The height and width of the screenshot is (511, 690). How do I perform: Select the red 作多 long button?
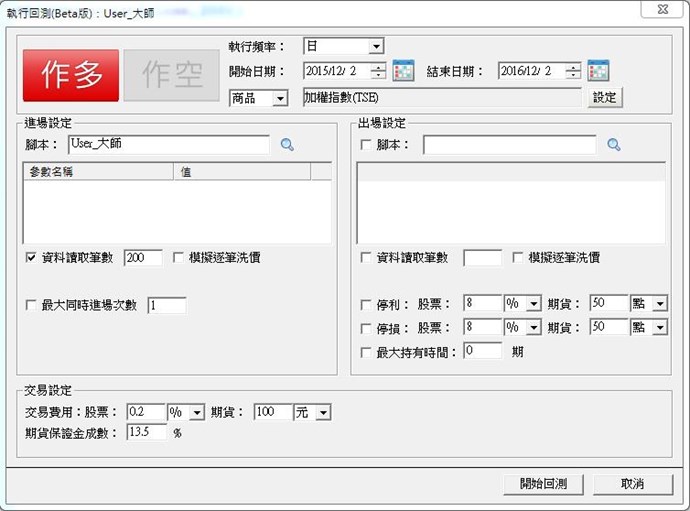coord(70,75)
